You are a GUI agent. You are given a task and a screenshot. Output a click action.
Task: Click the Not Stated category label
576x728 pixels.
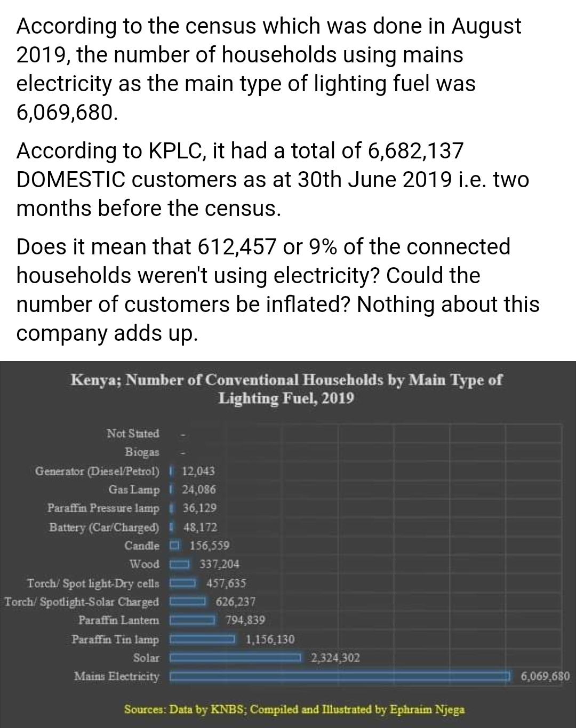133,433
